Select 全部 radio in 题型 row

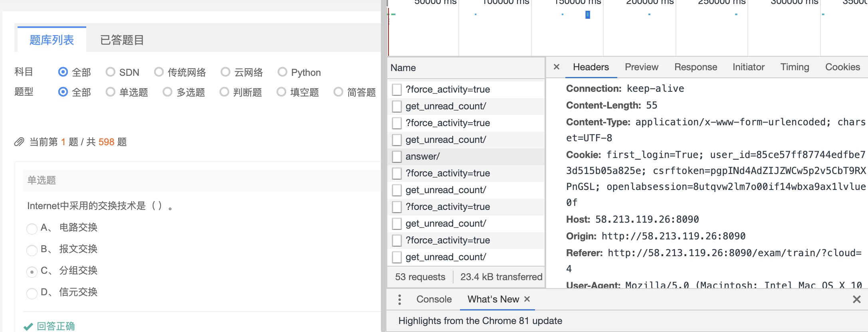[x=63, y=92]
